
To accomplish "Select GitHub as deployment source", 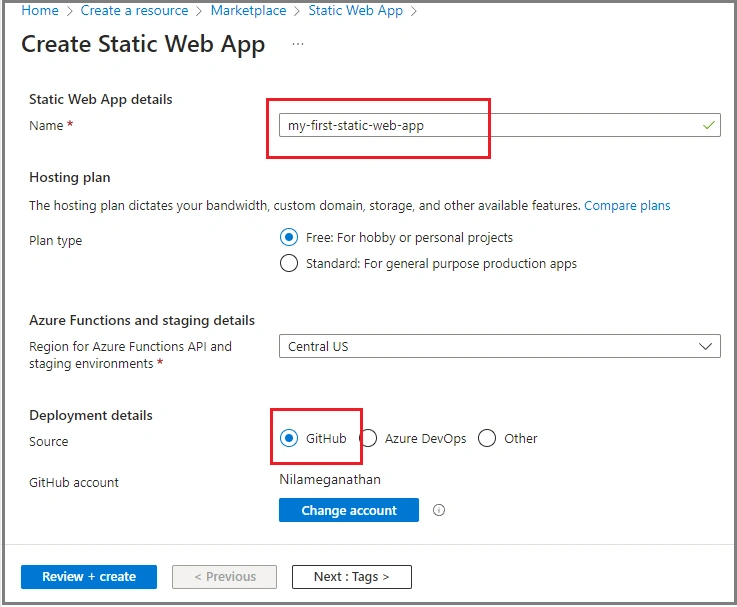I will (289, 438).
